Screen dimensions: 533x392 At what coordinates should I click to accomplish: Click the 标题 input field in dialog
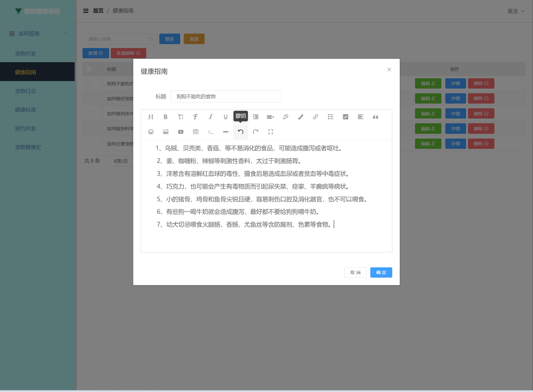[226, 96]
